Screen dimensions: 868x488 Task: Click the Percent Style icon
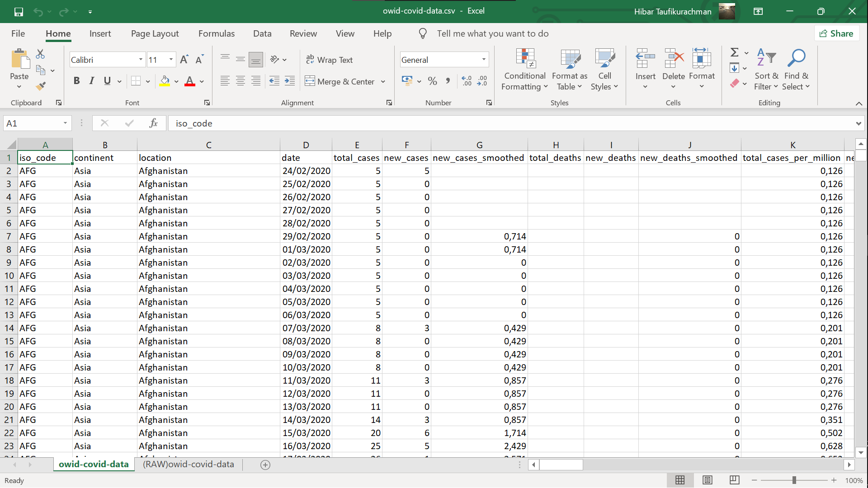pos(432,81)
